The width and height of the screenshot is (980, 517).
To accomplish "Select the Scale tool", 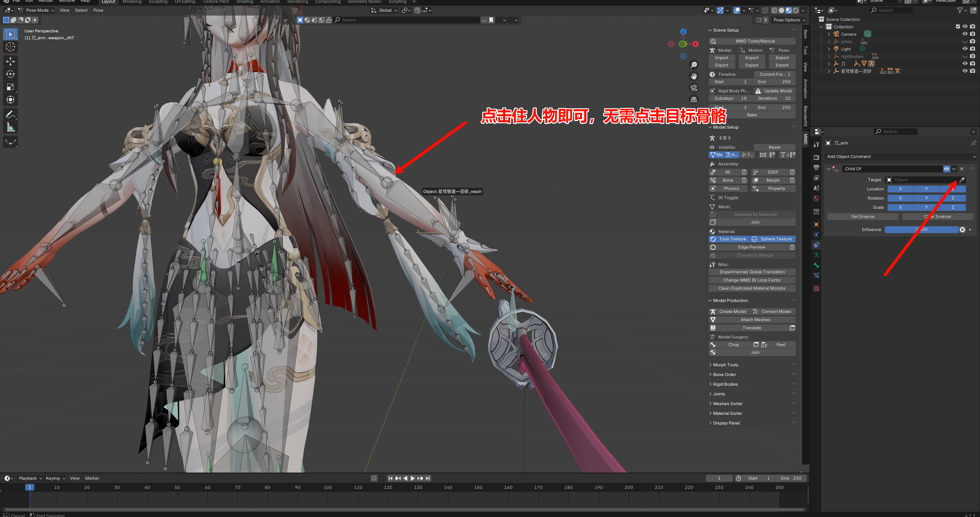I will (10, 87).
